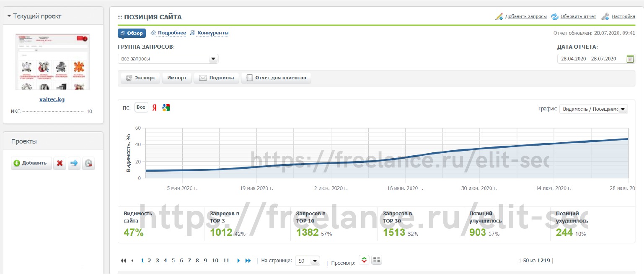Image resolution: width=644 pixels, height=277 pixels.
Task: Open the report date calendar icon
Action: 630,59
